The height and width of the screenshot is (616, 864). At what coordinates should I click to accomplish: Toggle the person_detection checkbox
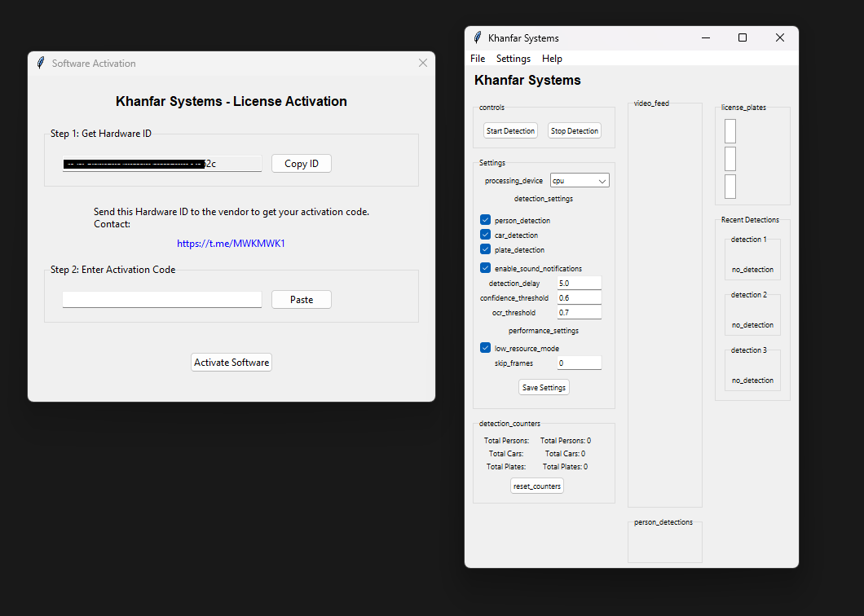point(486,220)
